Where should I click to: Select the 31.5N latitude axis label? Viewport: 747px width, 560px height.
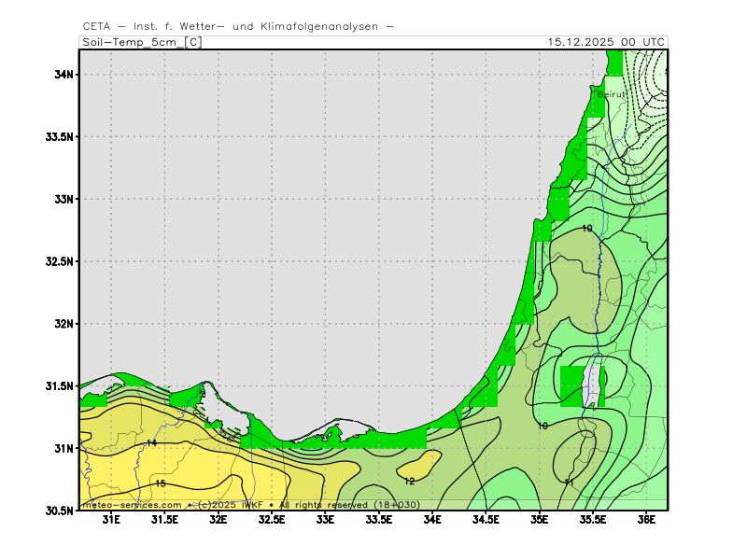60,386
